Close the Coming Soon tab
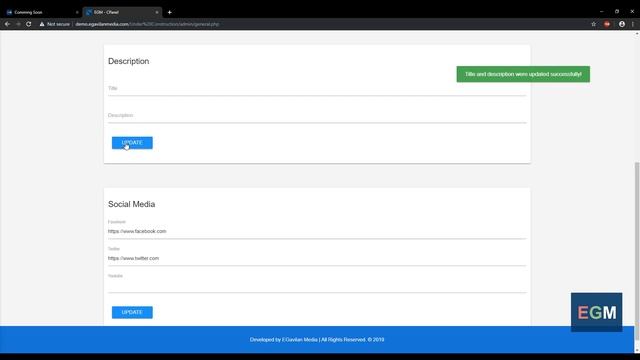 (77, 12)
